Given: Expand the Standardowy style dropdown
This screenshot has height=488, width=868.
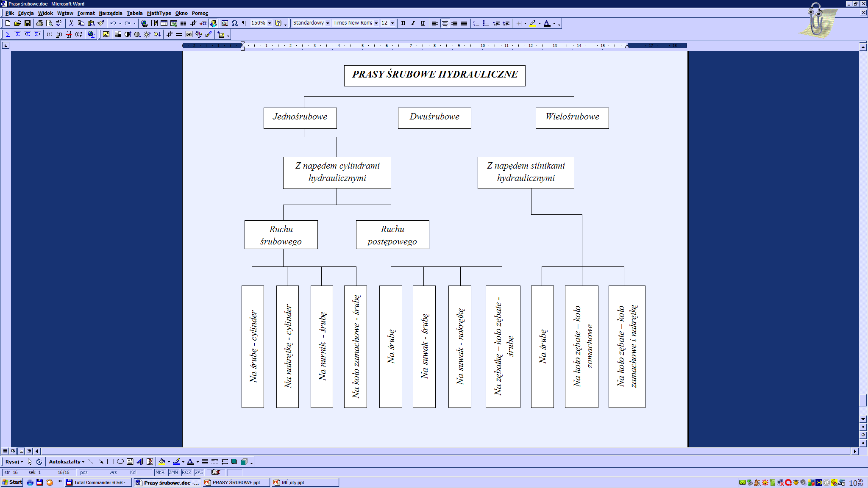Looking at the screenshot, I should (x=328, y=23).
